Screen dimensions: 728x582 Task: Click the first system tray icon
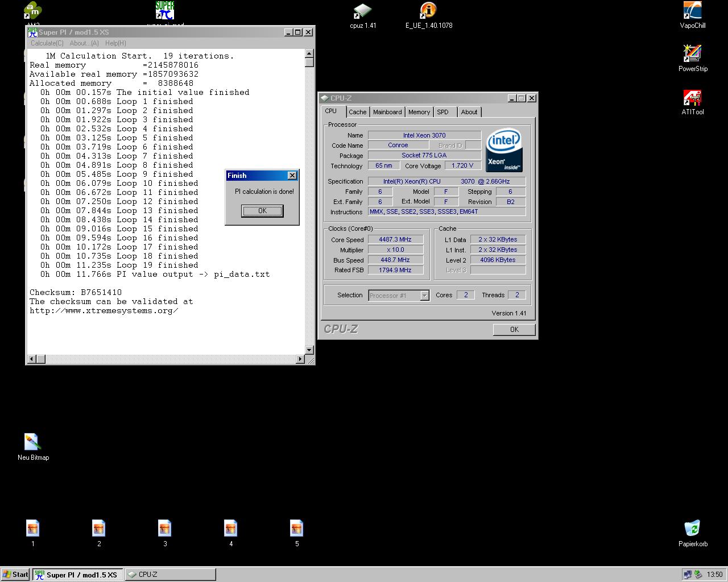tap(688, 574)
